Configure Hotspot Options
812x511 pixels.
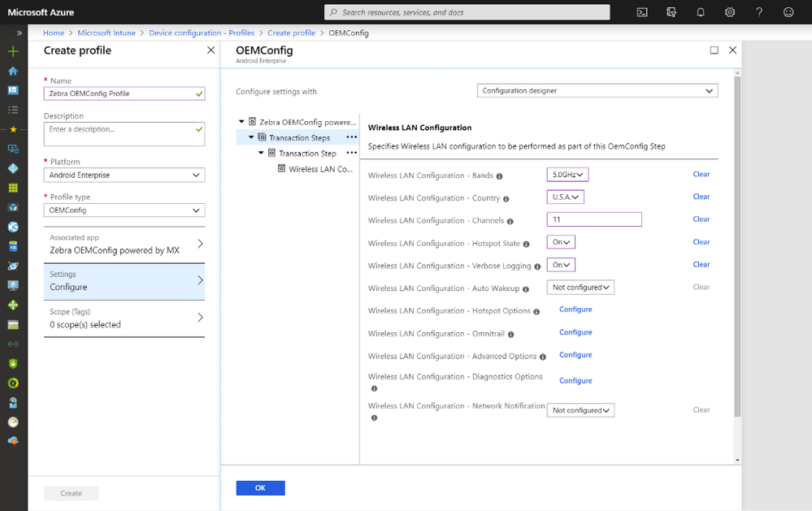[575, 310]
